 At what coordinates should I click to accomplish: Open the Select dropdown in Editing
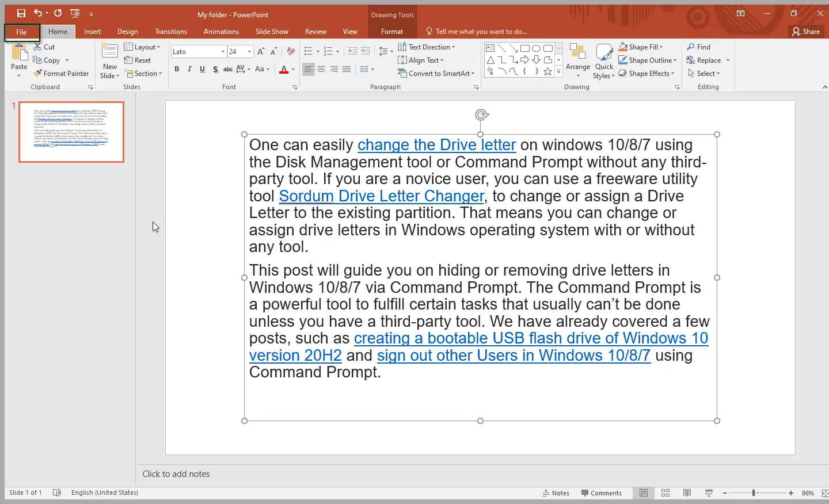[x=703, y=74]
